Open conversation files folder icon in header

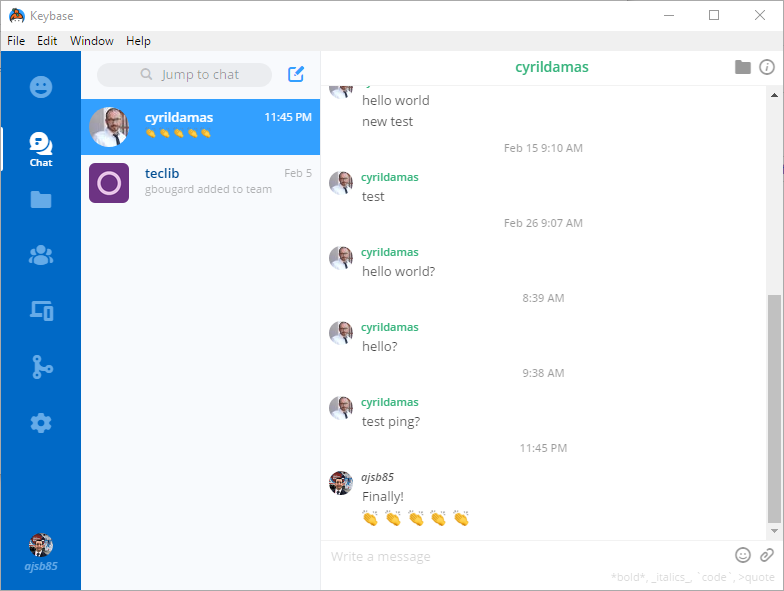click(x=742, y=66)
